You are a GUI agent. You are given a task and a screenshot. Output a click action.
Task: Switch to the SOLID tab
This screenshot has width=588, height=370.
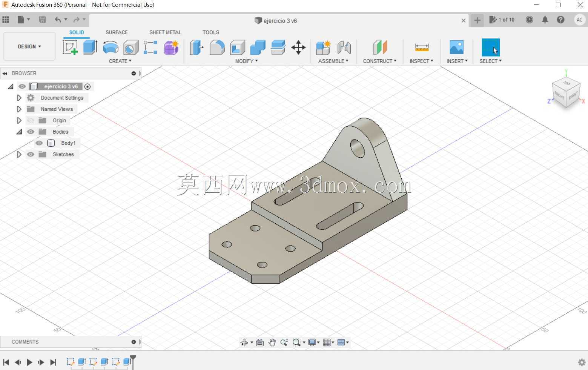coord(77,32)
